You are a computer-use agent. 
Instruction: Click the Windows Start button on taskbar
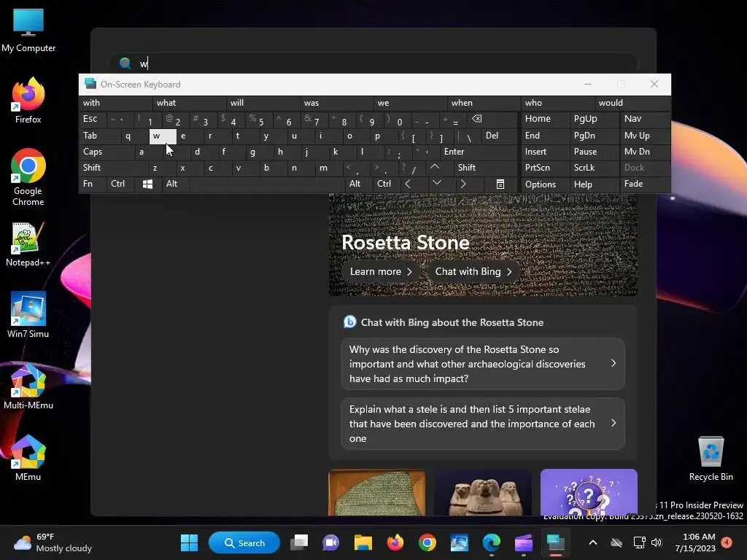point(189,542)
